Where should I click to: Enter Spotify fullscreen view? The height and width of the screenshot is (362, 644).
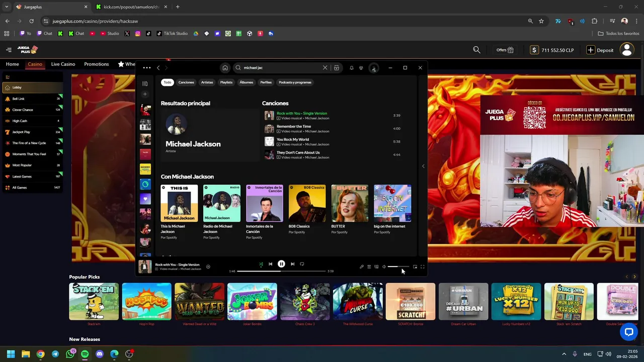(x=423, y=267)
